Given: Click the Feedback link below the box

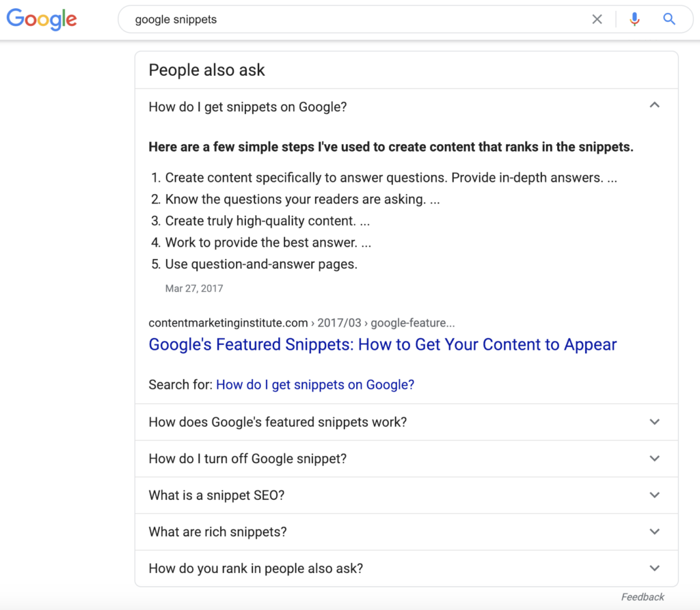Looking at the screenshot, I should click(x=642, y=597).
